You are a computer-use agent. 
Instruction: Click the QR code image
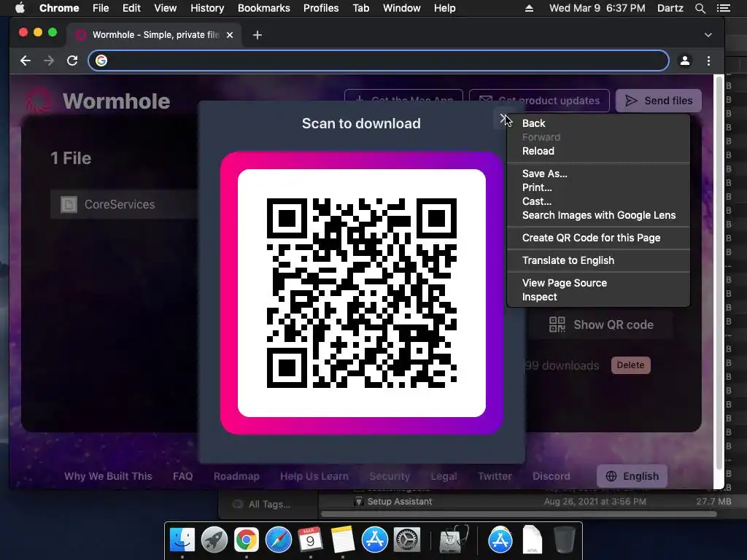[x=362, y=293]
